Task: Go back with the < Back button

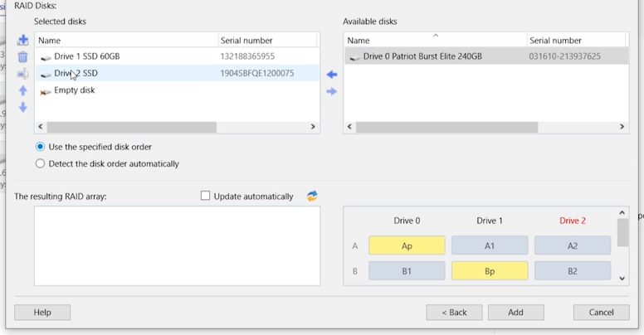Action: tap(454, 312)
